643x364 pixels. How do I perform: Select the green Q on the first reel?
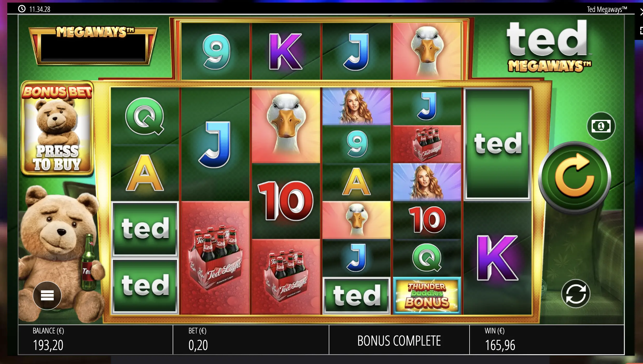pos(144,116)
